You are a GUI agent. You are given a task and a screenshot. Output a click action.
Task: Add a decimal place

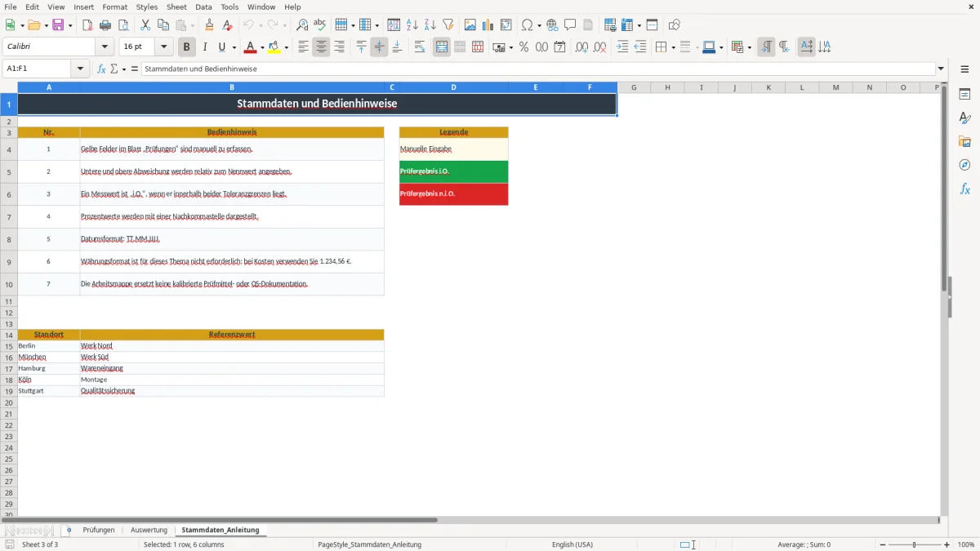click(582, 47)
